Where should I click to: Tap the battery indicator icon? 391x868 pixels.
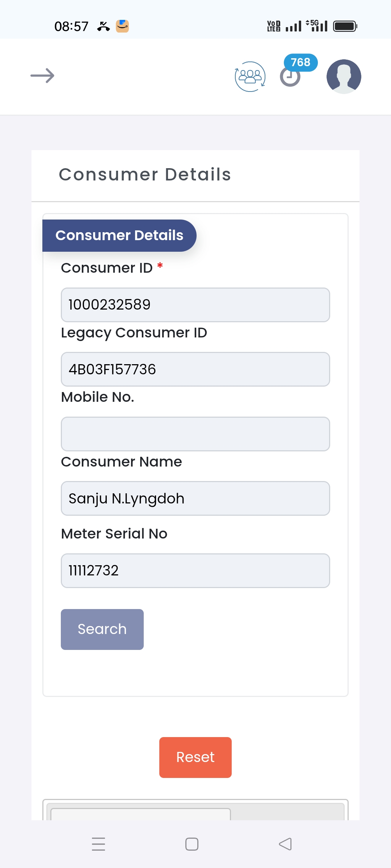coord(345,26)
